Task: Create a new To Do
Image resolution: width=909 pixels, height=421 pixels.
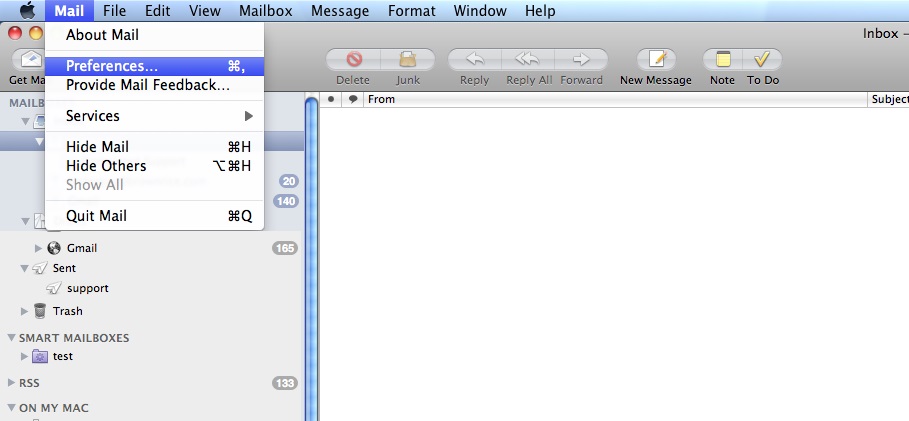Action: click(762, 59)
